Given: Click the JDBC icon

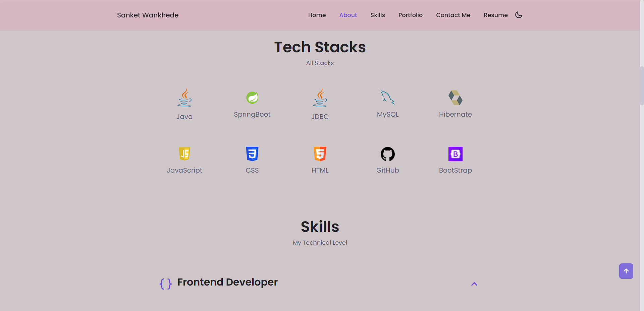Looking at the screenshot, I should [320, 98].
